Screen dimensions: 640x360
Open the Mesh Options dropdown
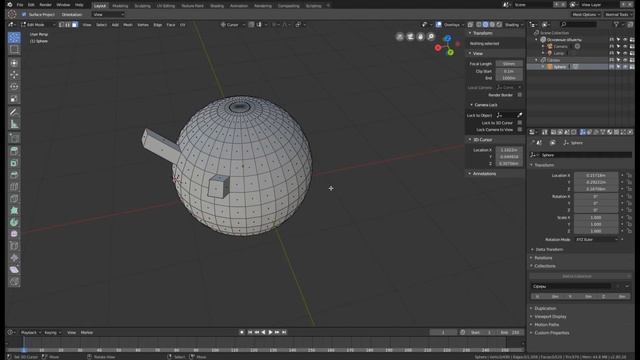[586, 14]
